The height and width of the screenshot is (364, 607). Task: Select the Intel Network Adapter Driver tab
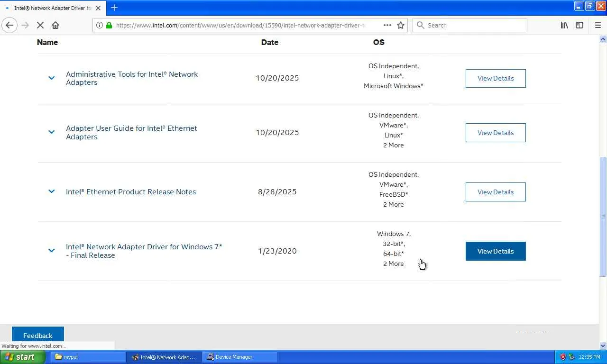[53, 8]
